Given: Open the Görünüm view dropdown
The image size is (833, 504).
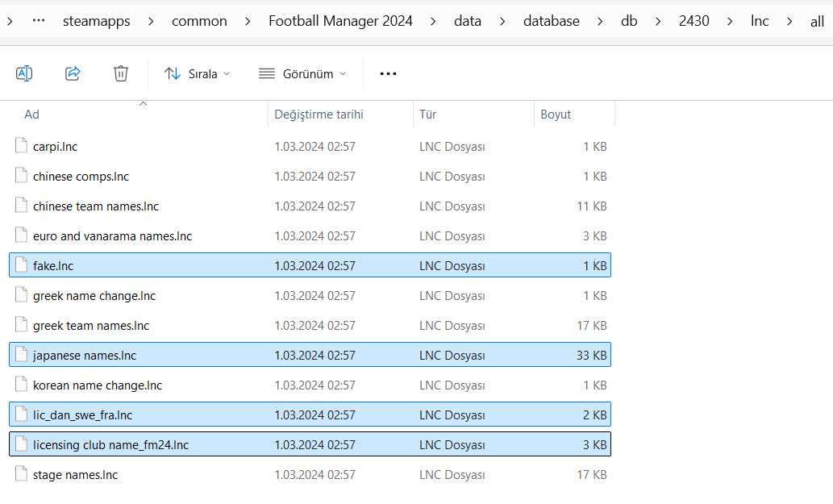Looking at the screenshot, I should 302,73.
